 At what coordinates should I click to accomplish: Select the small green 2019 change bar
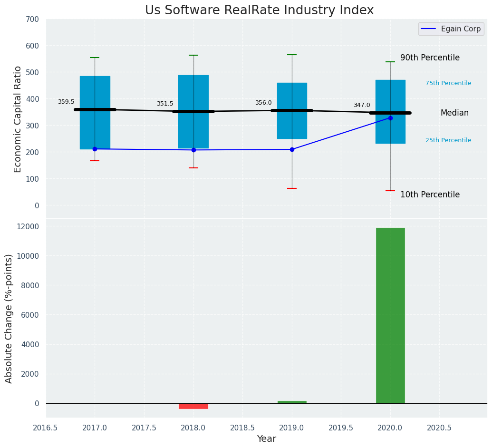pos(292,402)
